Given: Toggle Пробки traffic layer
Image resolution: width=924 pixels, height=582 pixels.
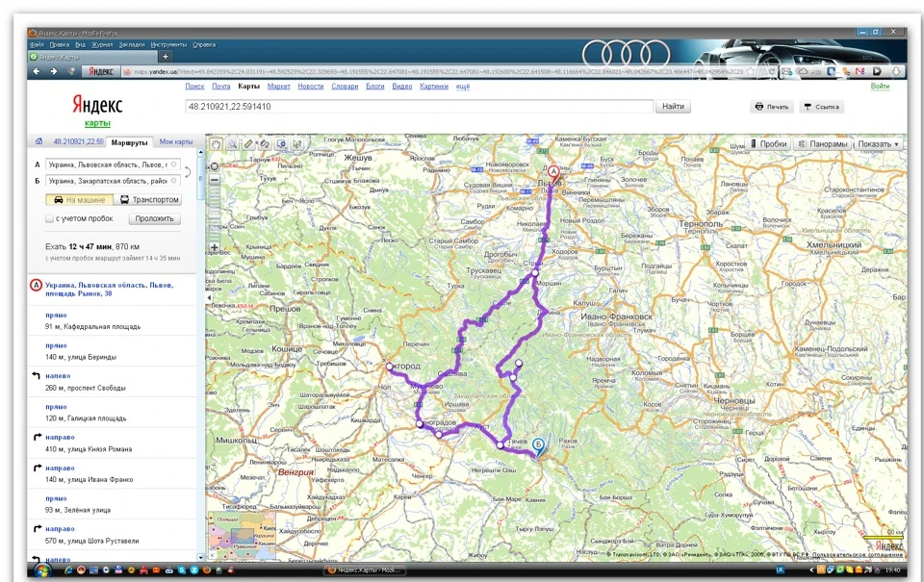Looking at the screenshot, I should (768, 143).
